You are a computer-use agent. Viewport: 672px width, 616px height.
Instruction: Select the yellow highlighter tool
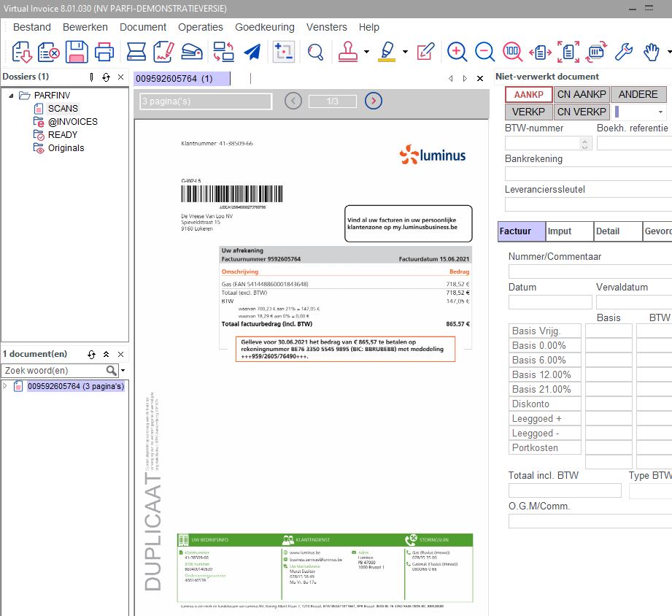point(387,52)
